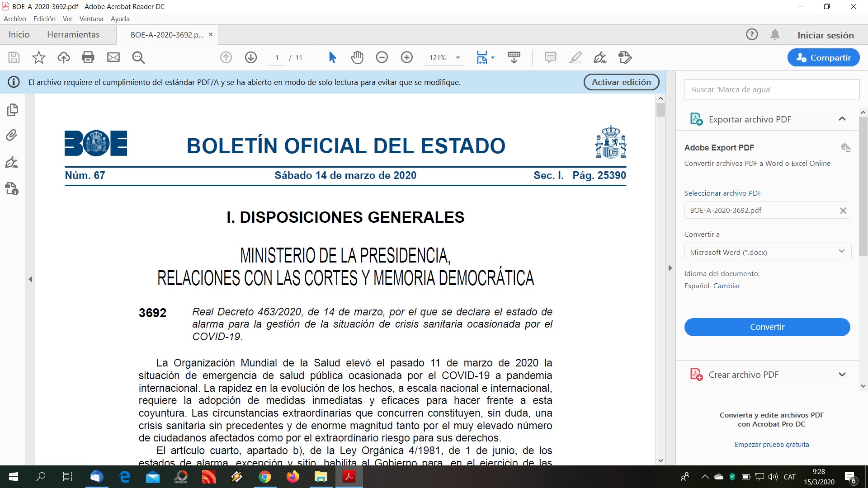
Task: Click the Convertir button
Action: tap(767, 327)
